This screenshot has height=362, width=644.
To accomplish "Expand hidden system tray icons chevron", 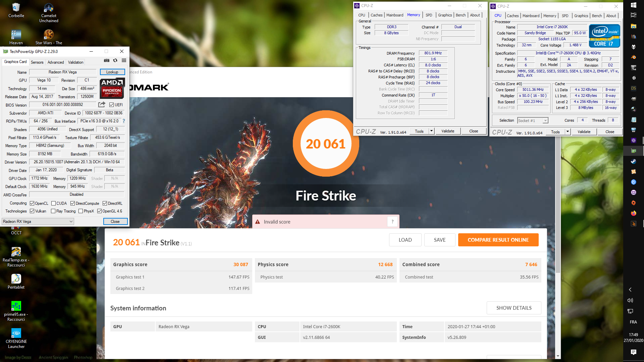I will point(630,290).
